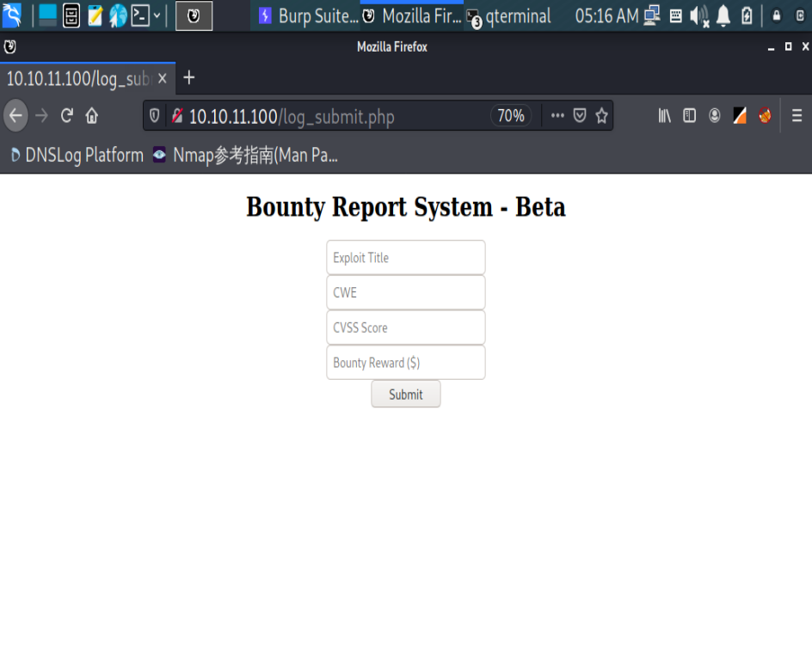The width and height of the screenshot is (812, 667).
Task: Minimize the Mozilla Firefox window
Action: (771, 47)
